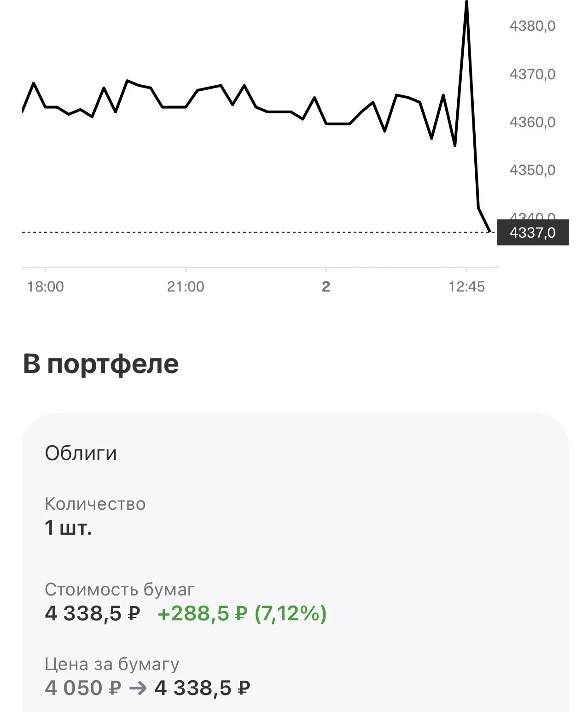Tap the 4360,0 price axis label
Image resolution: width=588 pixels, height=712 pixels.
click(532, 122)
